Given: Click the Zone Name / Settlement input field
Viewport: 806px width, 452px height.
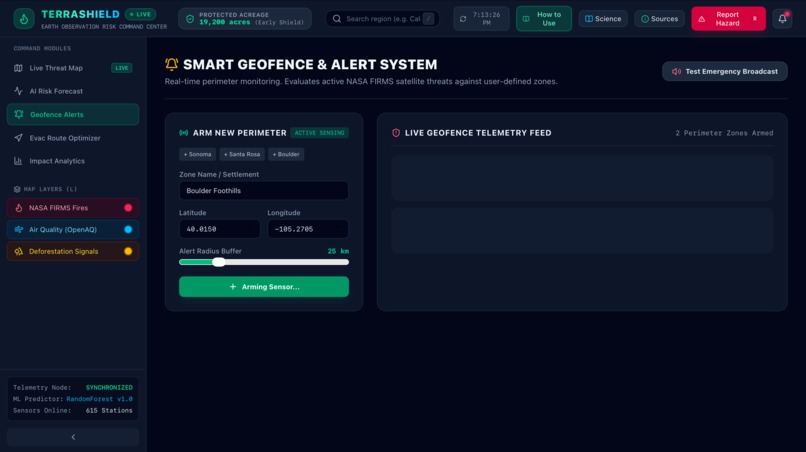Looking at the screenshot, I should click(264, 191).
